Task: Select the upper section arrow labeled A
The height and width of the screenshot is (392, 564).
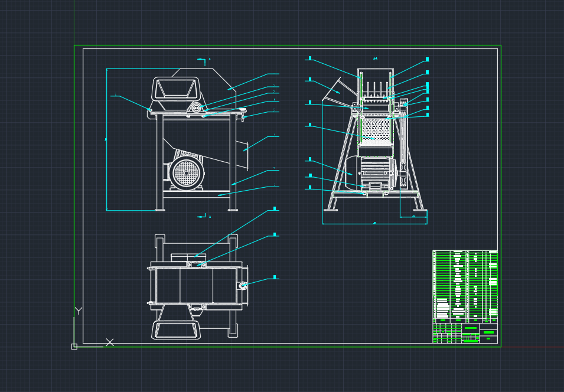Action: click(204, 61)
